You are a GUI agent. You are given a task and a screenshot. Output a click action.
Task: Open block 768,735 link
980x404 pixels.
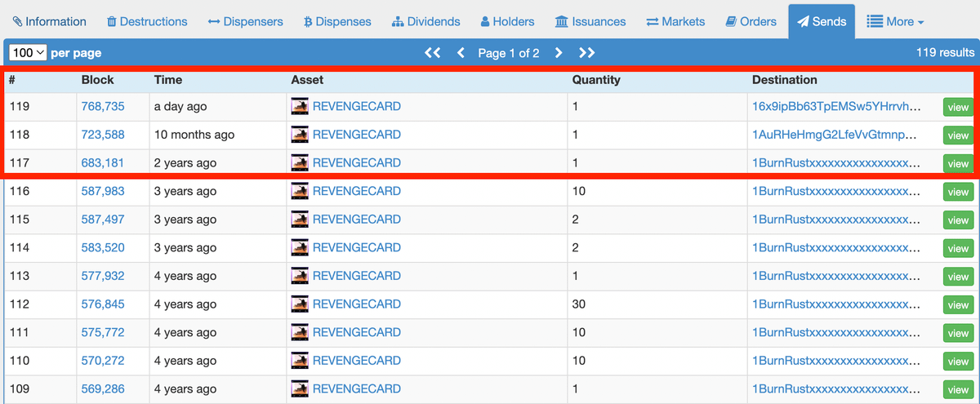click(103, 107)
